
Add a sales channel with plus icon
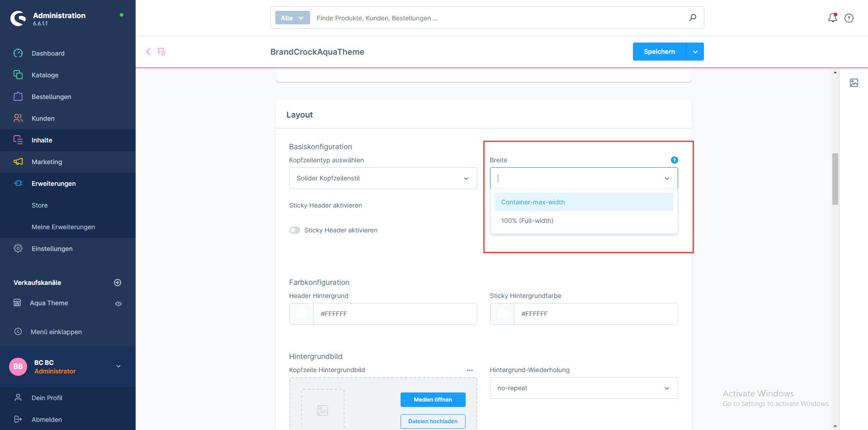pos(118,283)
